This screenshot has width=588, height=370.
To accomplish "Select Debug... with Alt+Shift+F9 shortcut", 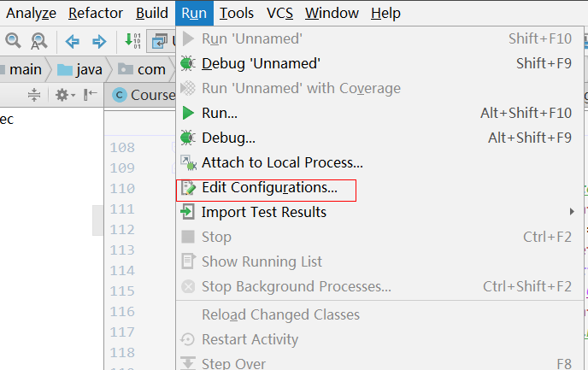I will click(228, 138).
